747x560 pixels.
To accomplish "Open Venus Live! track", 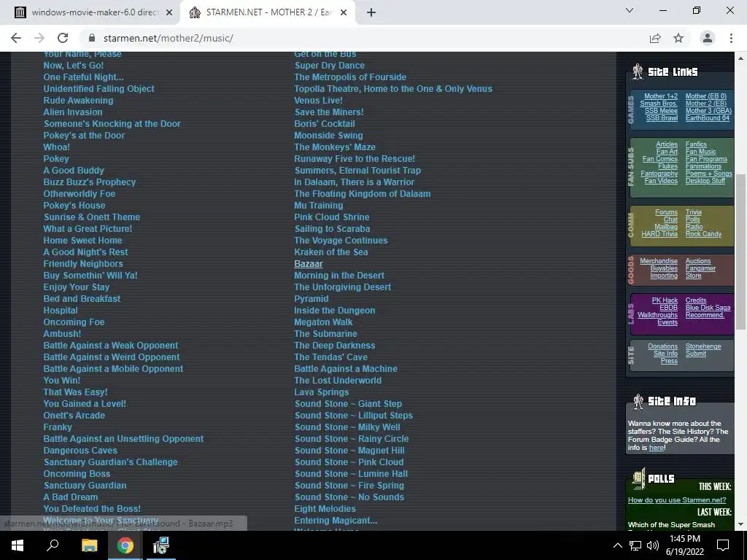I will pyautogui.click(x=318, y=101).
